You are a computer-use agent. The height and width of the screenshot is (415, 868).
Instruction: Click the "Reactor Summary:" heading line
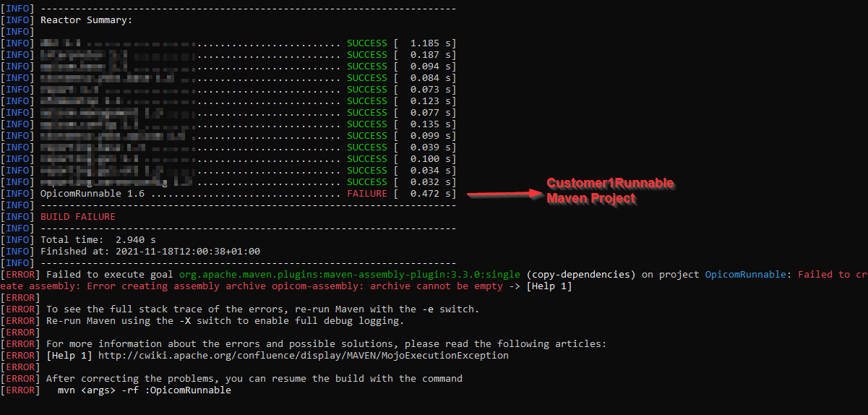click(x=87, y=20)
